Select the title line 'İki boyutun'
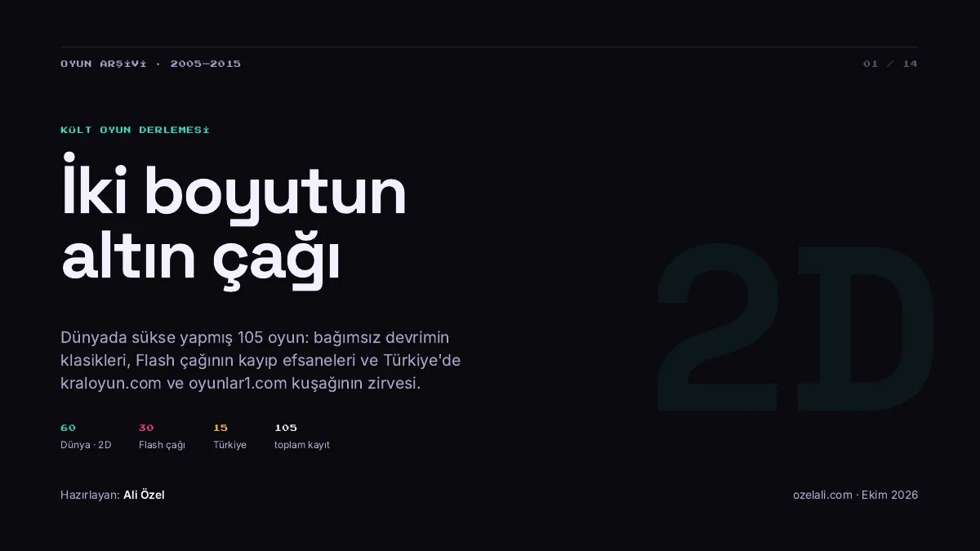The width and height of the screenshot is (980, 551). [x=234, y=191]
